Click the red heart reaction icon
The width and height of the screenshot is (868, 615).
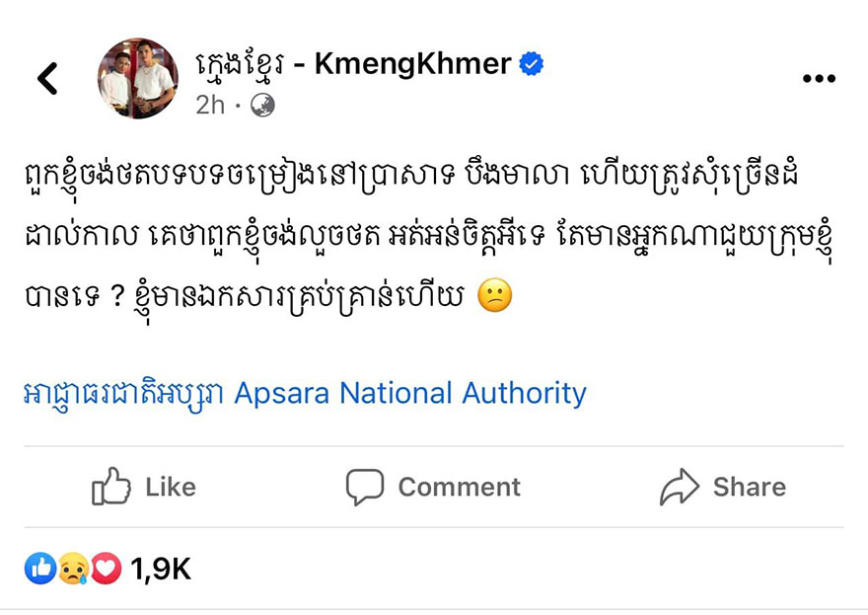(x=105, y=569)
